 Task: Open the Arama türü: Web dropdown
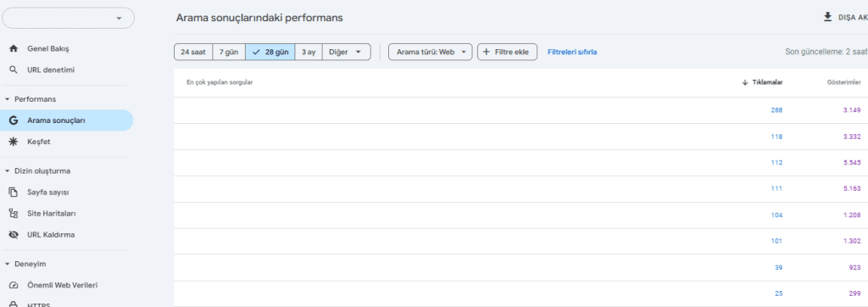click(430, 52)
